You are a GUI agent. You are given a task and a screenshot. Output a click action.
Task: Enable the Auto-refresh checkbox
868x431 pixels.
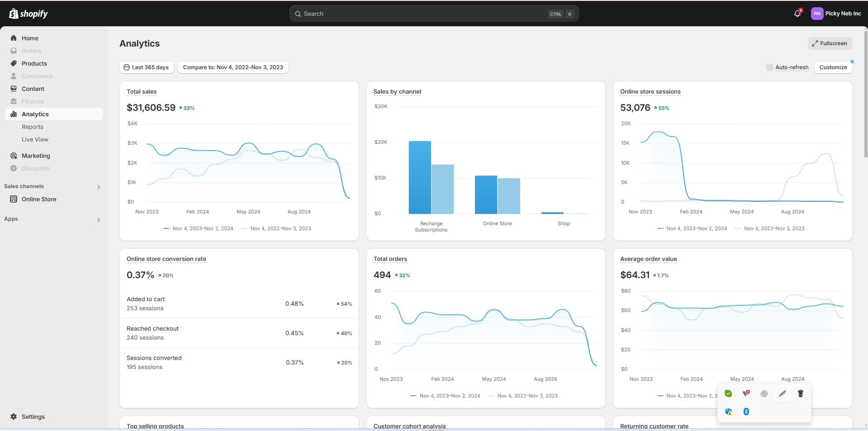pyautogui.click(x=769, y=67)
